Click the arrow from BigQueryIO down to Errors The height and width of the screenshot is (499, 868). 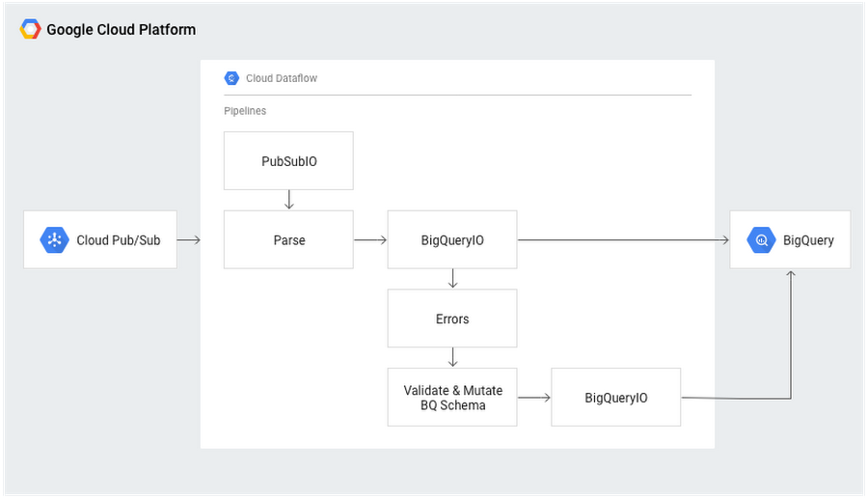(x=452, y=278)
